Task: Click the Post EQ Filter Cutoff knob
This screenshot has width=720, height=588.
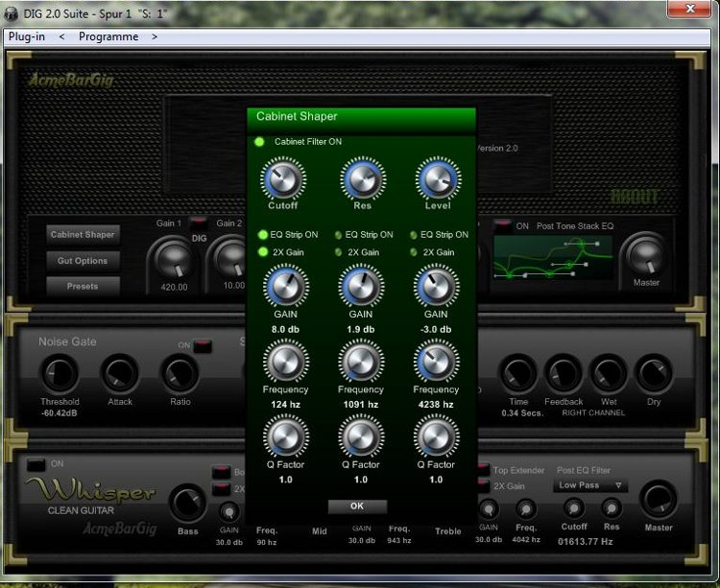Action: 574,508
